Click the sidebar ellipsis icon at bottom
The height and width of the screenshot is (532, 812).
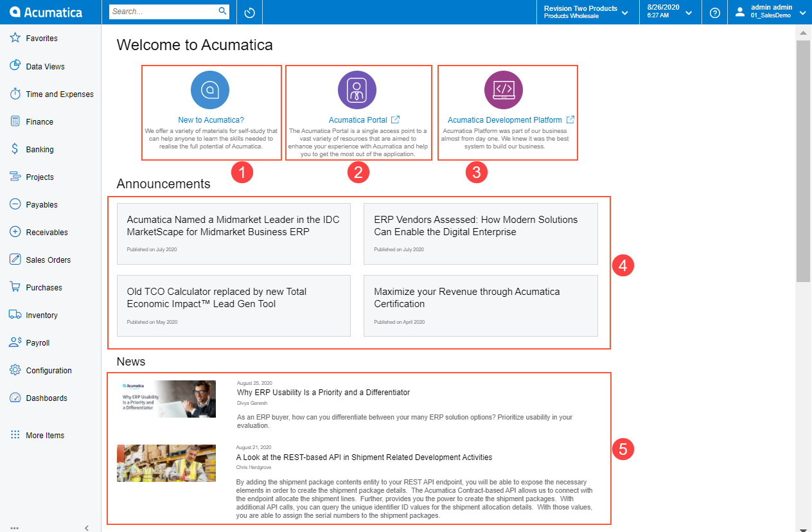15,528
